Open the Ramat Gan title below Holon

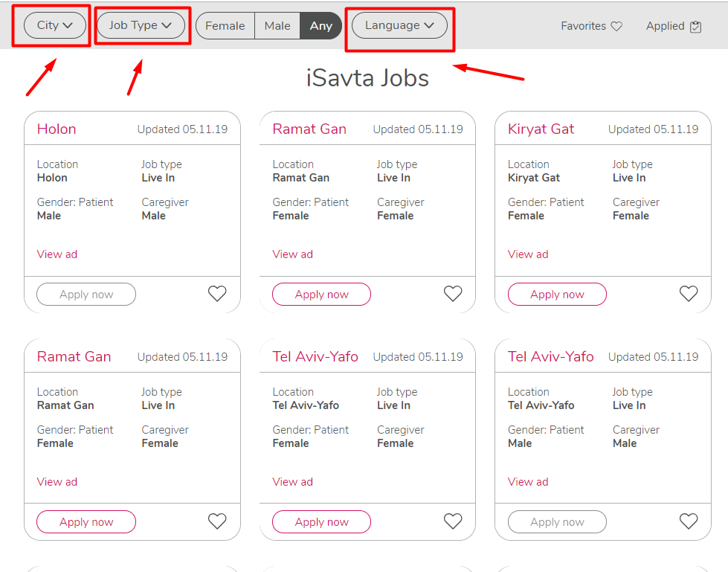74,356
